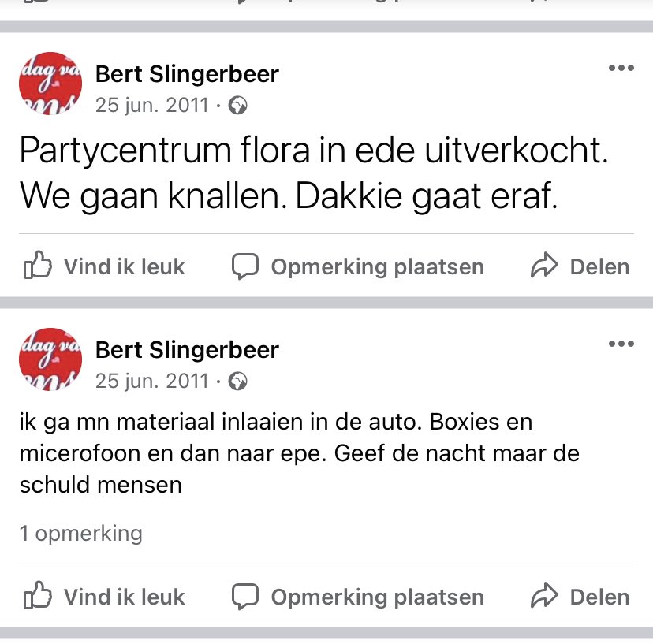Click the globe privacy icon on the Partycentrum post

(237, 106)
